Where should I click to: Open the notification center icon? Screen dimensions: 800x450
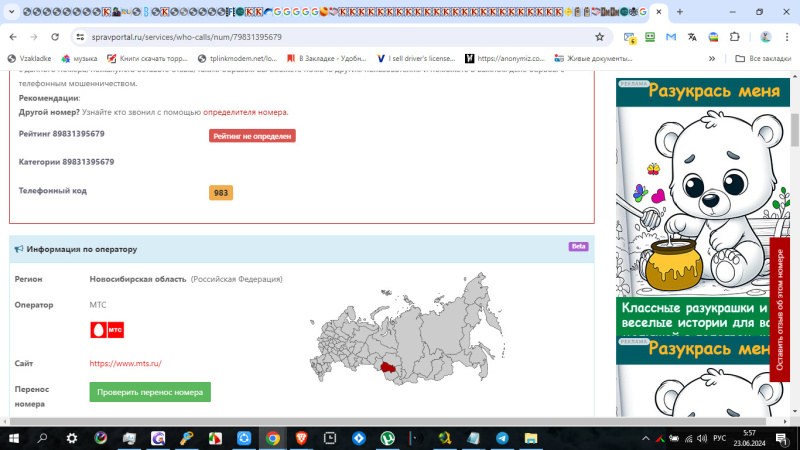tap(782, 438)
